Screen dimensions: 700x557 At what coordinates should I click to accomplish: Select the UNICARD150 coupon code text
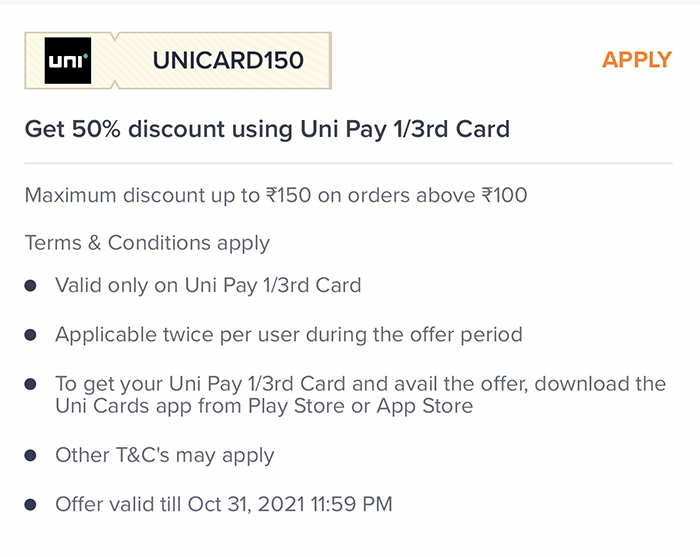click(x=228, y=60)
